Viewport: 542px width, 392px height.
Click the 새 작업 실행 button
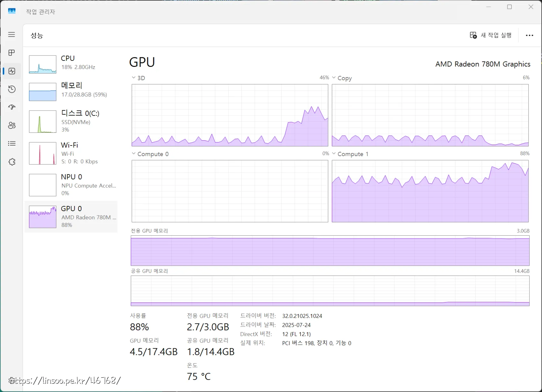[491, 35]
